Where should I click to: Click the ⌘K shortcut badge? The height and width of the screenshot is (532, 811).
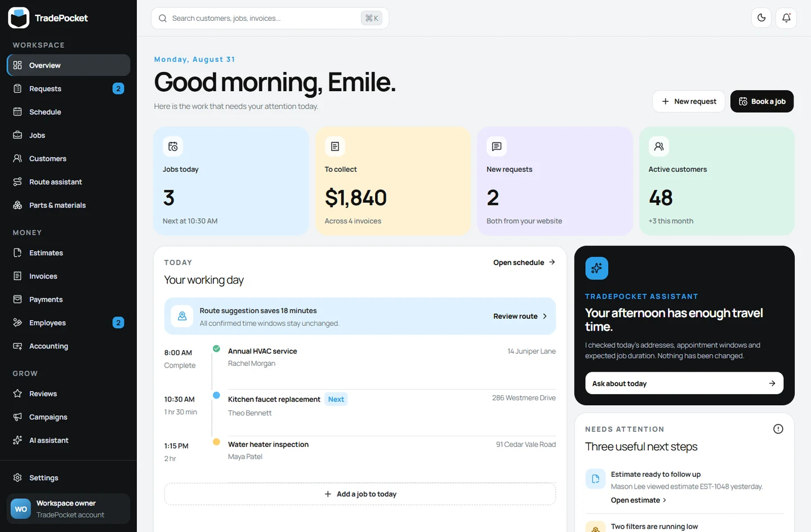[x=372, y=19]
